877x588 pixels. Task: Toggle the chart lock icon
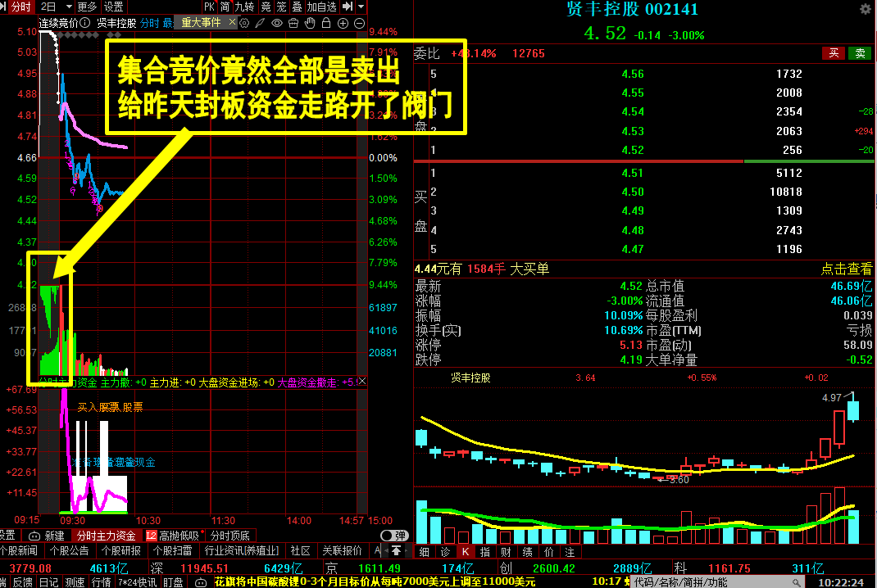point(326,23)
